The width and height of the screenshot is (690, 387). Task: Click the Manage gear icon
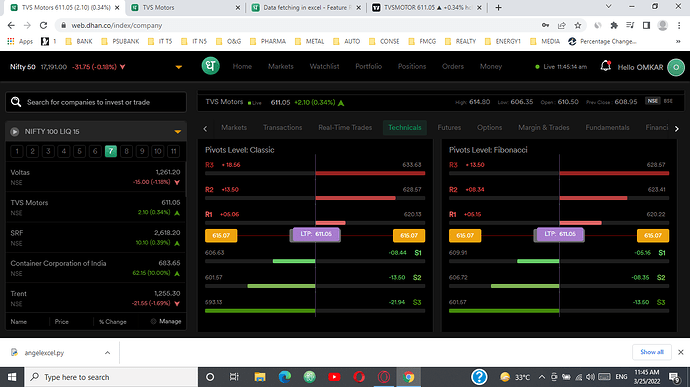tap(154, 321)
